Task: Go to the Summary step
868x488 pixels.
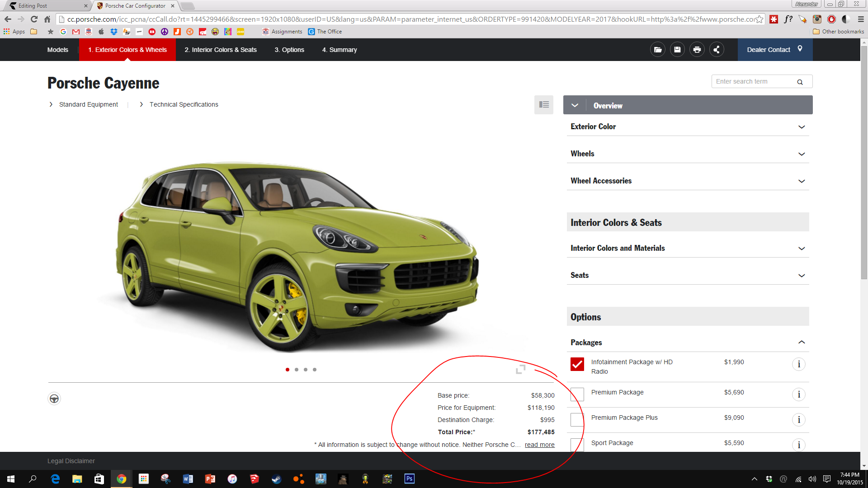Action: point(340,50)
